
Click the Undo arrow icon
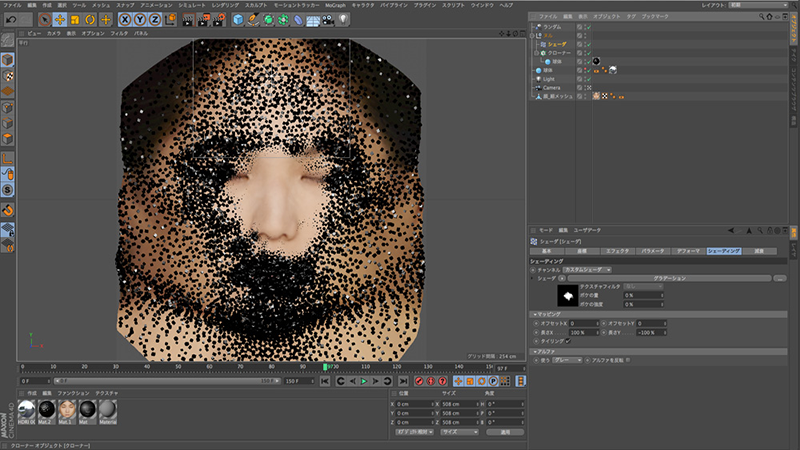tap(10, 19)
